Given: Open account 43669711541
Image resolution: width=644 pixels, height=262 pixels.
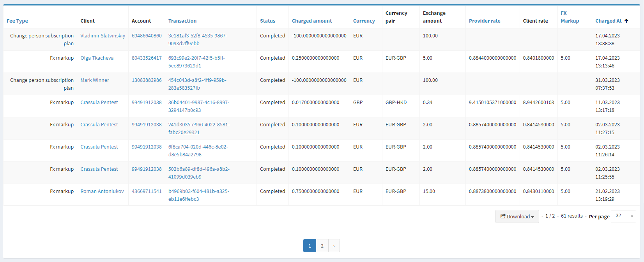Looking at the screenshot, I should pyautogui.click(x=147, y=191).
